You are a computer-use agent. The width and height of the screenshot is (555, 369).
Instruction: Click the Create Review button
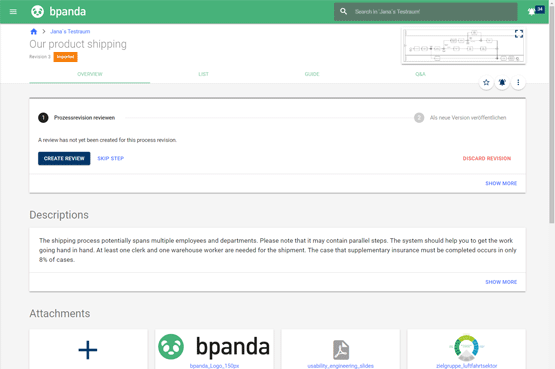pyautogui.click(x=64, y=158)
